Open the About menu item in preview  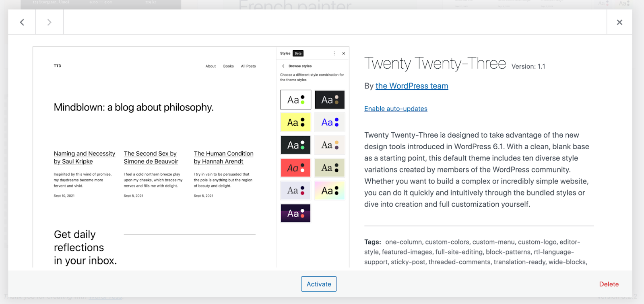(x=211, y=66)
